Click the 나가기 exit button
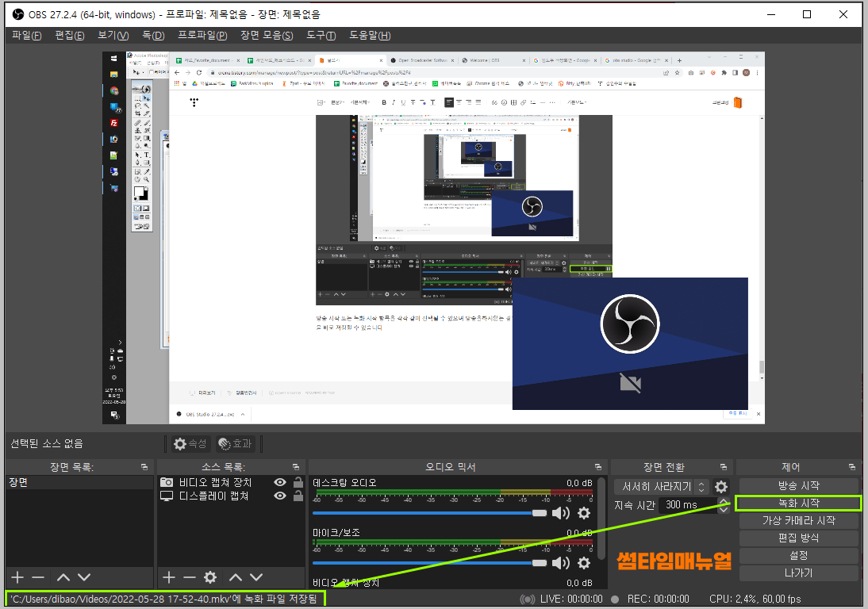Image resolution: width=868 pixels, height=609 pixels. point(798,573)
